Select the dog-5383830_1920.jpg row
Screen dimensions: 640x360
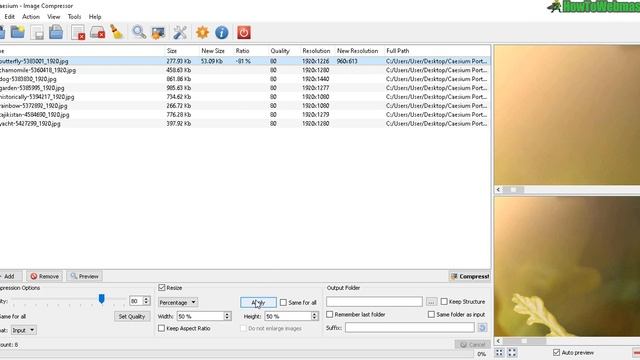click(x=245, y=79)
